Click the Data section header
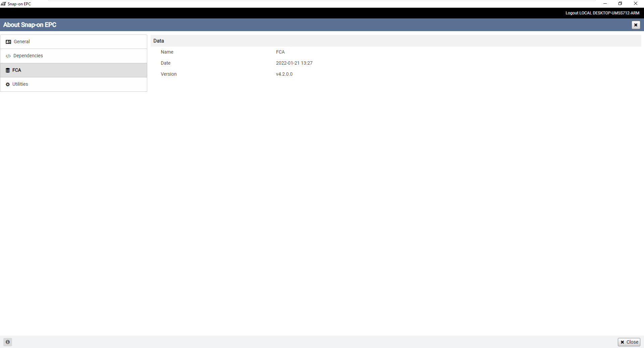The image size is (644, 348). click(x=159, y=41)
